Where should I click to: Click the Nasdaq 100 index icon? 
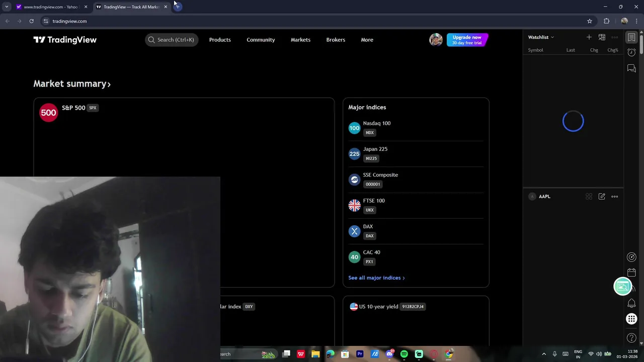click(x=354, y=128)
